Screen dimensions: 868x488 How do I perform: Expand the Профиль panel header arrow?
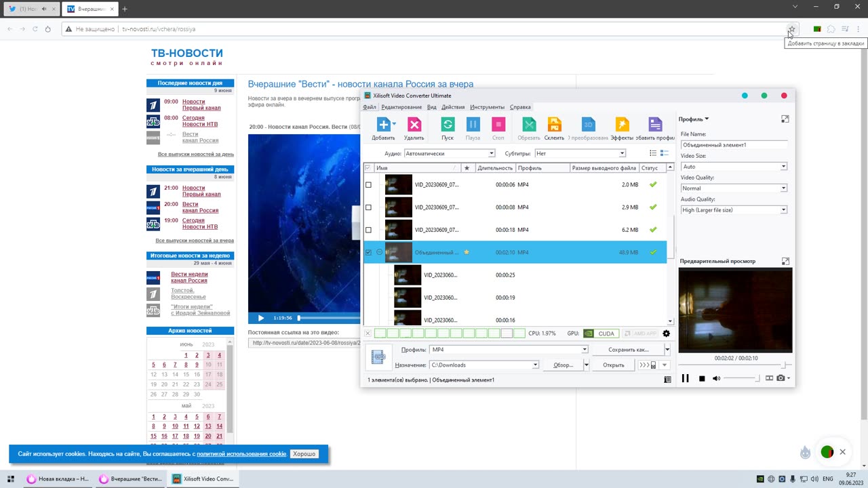[x=706, y=119]
